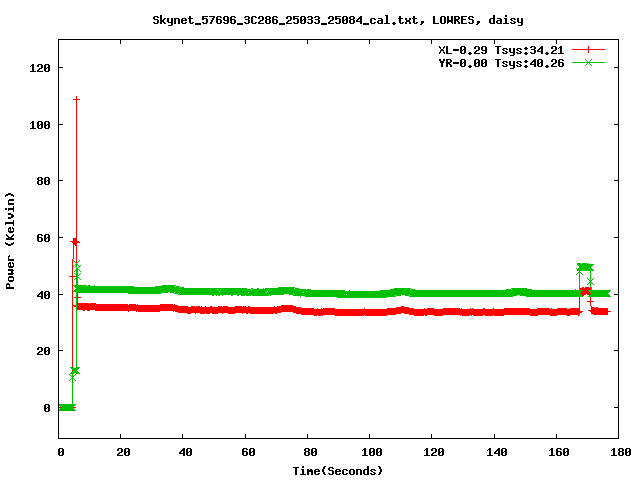The height and width of the screenshot is (480, 640).
Task: Click the green raised step near 168 seconds
Action: tap(585, 267)
